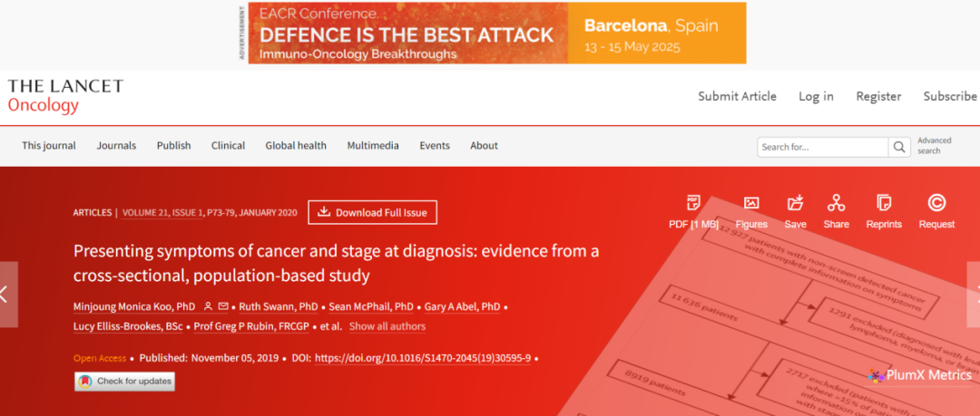
Task: Click the Register link
Action: click(x=878, y=96)
